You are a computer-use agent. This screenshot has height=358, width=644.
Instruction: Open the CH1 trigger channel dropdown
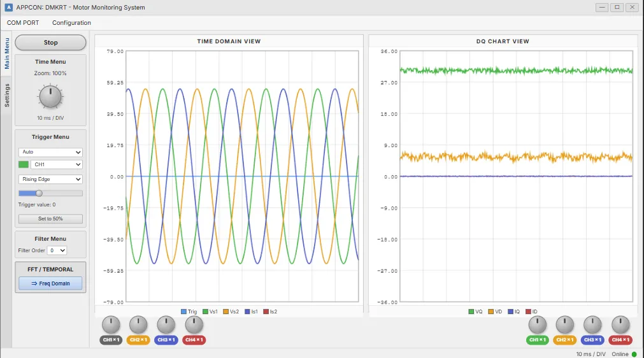pos(57,164)
